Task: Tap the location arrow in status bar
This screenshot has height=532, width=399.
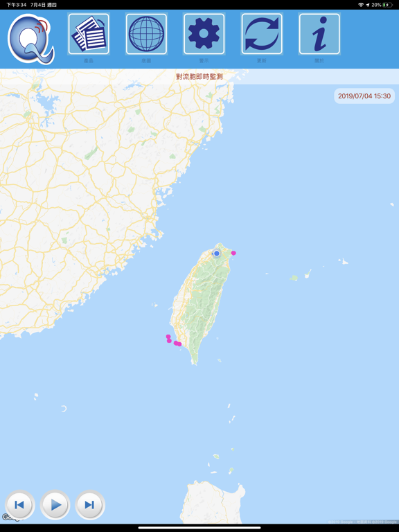Action: (x=367, y=5)
